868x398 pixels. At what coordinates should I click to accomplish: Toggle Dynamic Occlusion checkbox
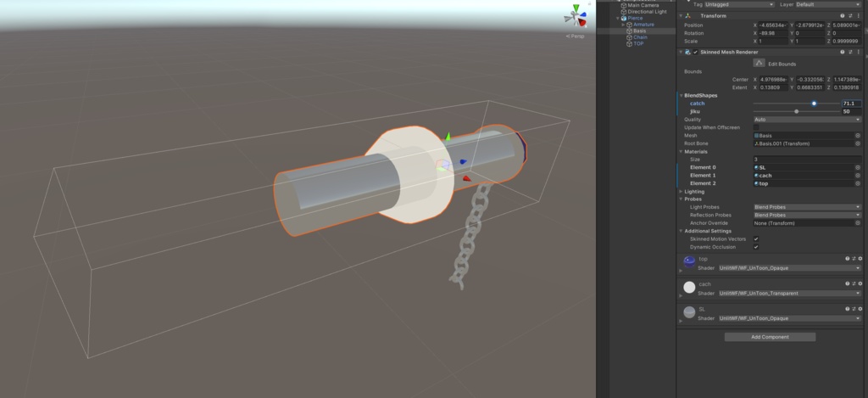(756, 247)
